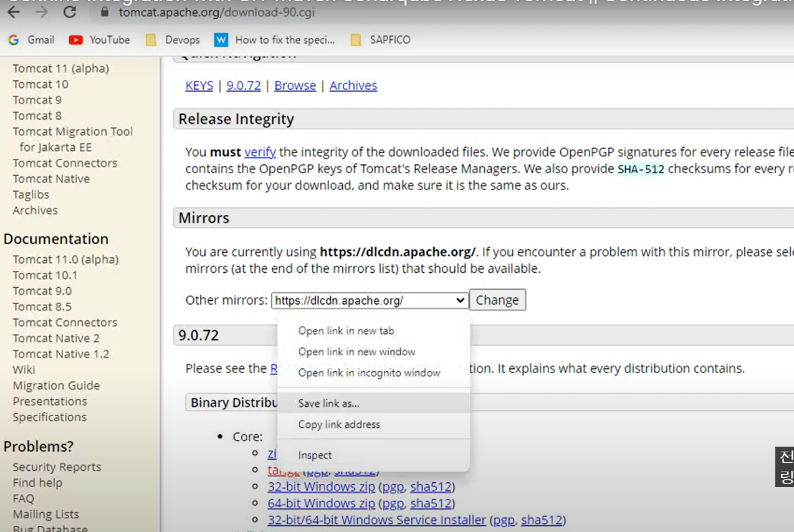Click the browser forward arrow
The width and height of the screenshot is (794, 532).
pos(41,12)
